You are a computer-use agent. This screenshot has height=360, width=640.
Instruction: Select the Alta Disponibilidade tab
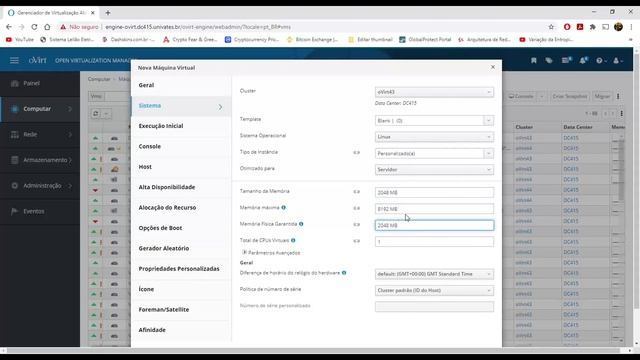pos(181,187)
